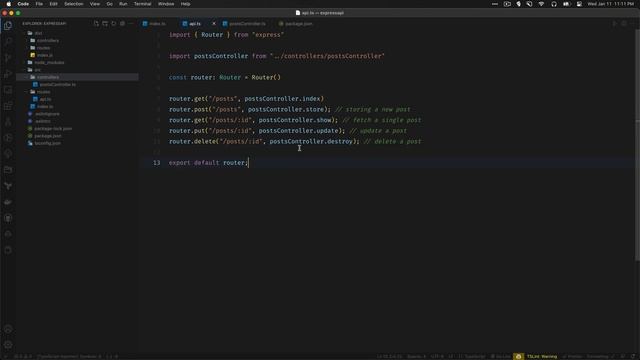Click line number 13 in the gutter
This screenshot has height=360, width=640.
click(x=157, y=162)
